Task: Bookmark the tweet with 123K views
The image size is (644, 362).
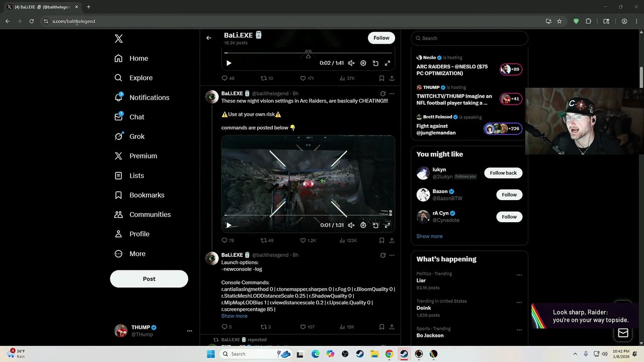Action: pyautogui.click(x=382, y=241)
